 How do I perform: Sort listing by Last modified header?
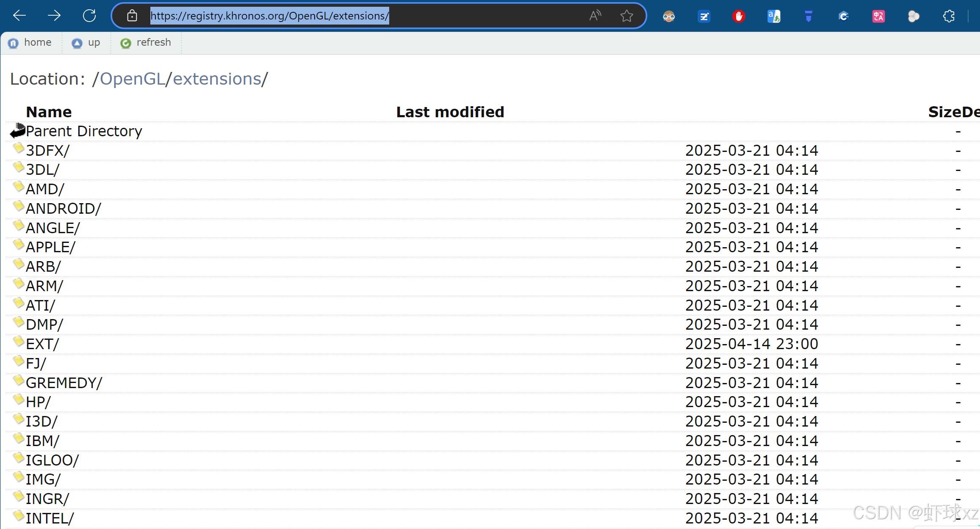coord(450,112)
